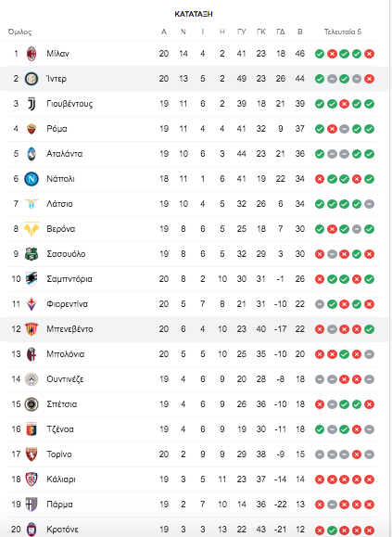Click the Τελευταία 5 column header
392x537 pixels.
pyautogui.click(x=343, y=32)
